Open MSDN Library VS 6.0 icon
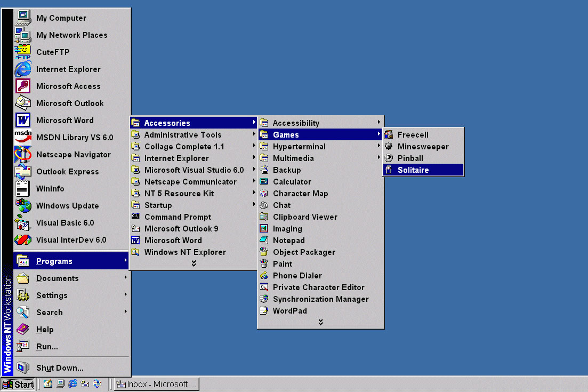Viewport: 588px width, 392px height. coord(23,137)
